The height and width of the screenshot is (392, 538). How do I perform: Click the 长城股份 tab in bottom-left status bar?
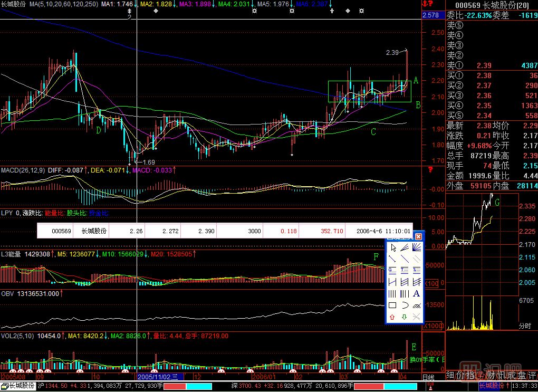tap(17, 386)
